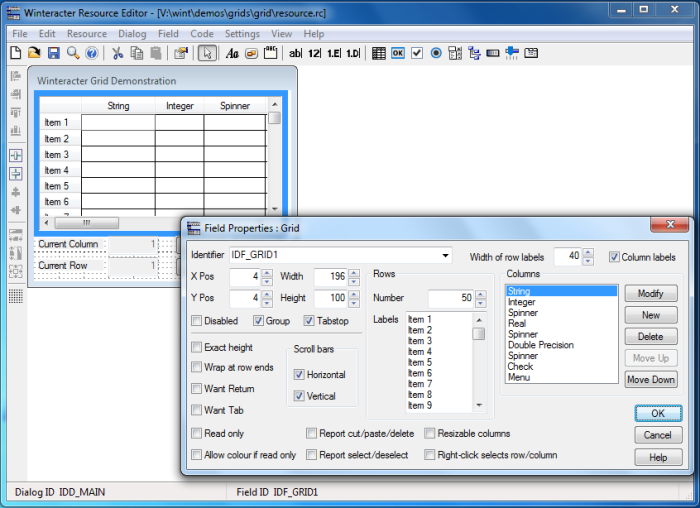Click the New file toolbar icon

[16, 53]
